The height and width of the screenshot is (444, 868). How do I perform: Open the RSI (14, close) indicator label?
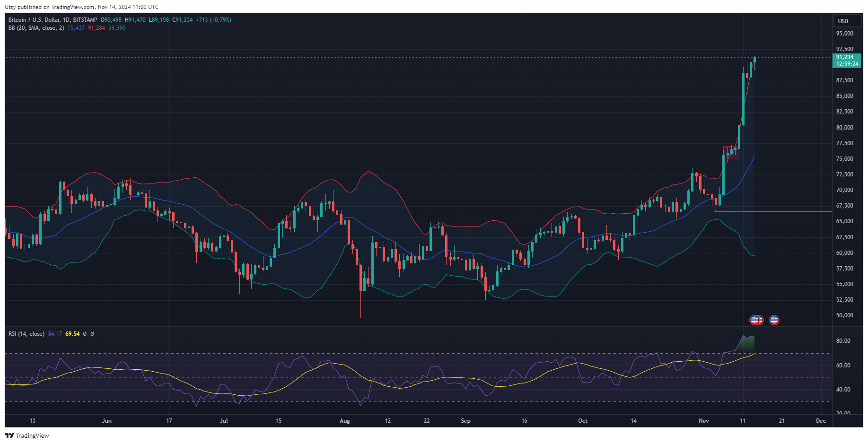(x=26, y=334)
